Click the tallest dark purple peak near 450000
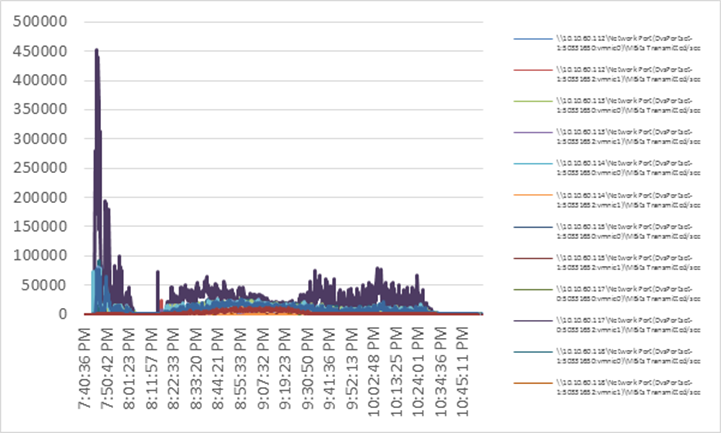This screenshot has height=433, width=721. pyautogui.click(x=97, y=50)
